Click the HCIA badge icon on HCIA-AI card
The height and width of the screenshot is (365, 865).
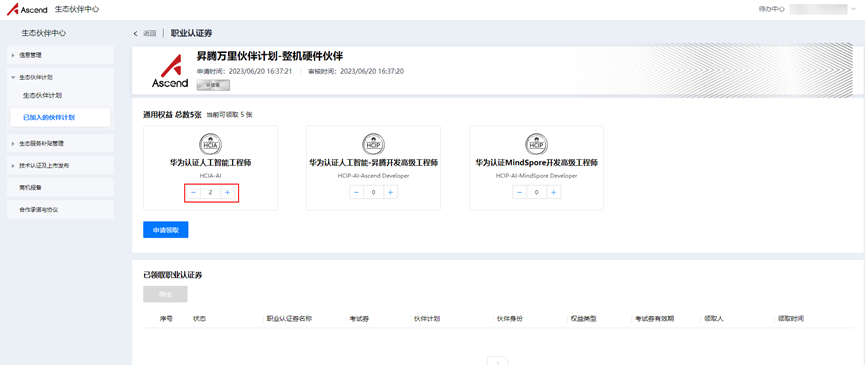pos(210,144)
